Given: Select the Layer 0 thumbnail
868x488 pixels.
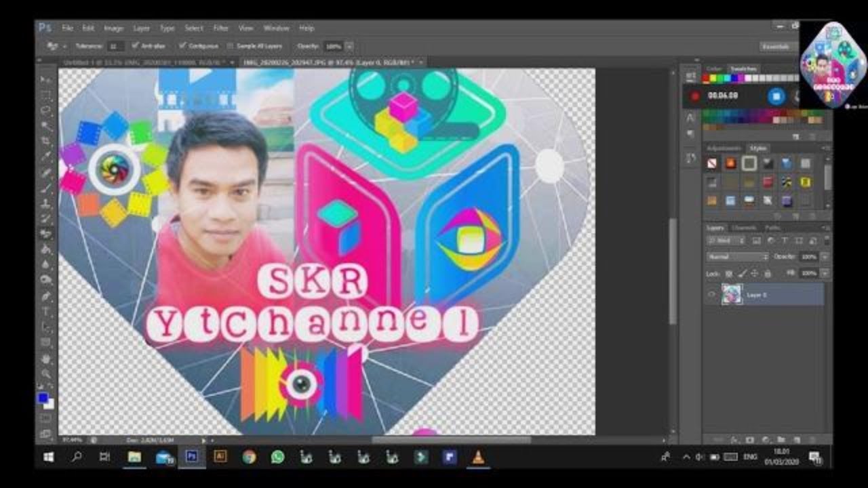Looking at the screenshot, I should click(731, 295).
